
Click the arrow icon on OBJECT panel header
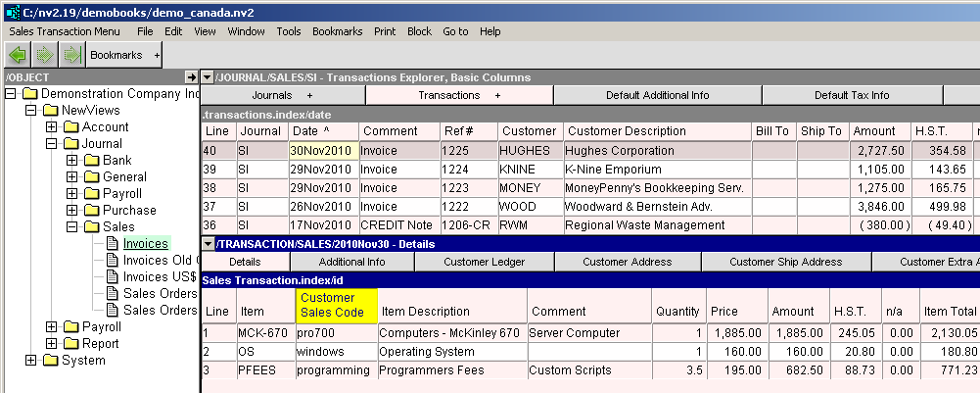pos(191,76)
